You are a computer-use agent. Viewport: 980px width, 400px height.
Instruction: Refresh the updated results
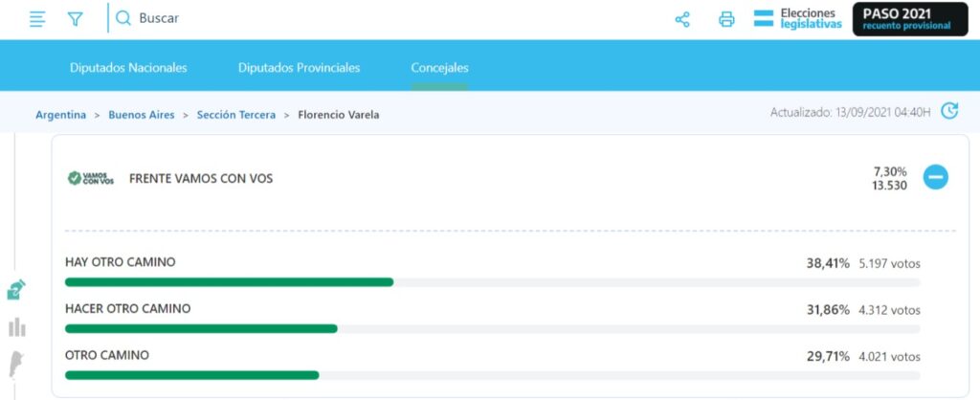point(948,111)
